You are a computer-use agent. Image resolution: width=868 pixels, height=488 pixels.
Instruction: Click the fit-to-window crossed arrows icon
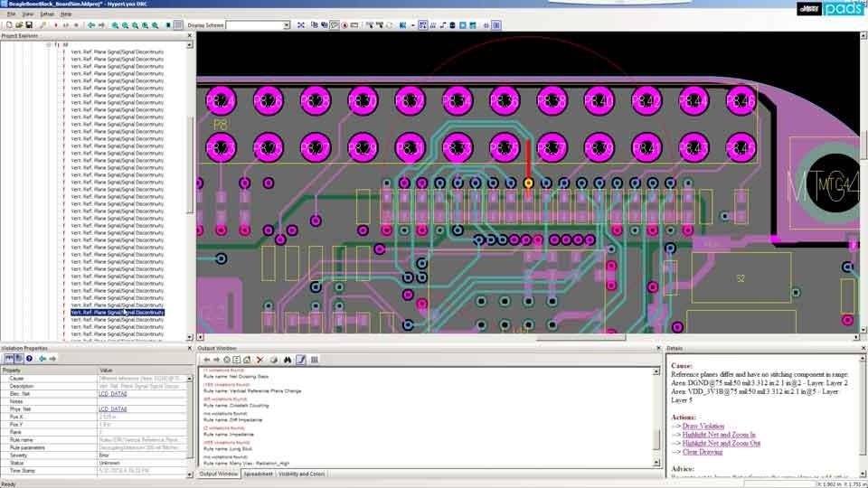click(301, 25)
